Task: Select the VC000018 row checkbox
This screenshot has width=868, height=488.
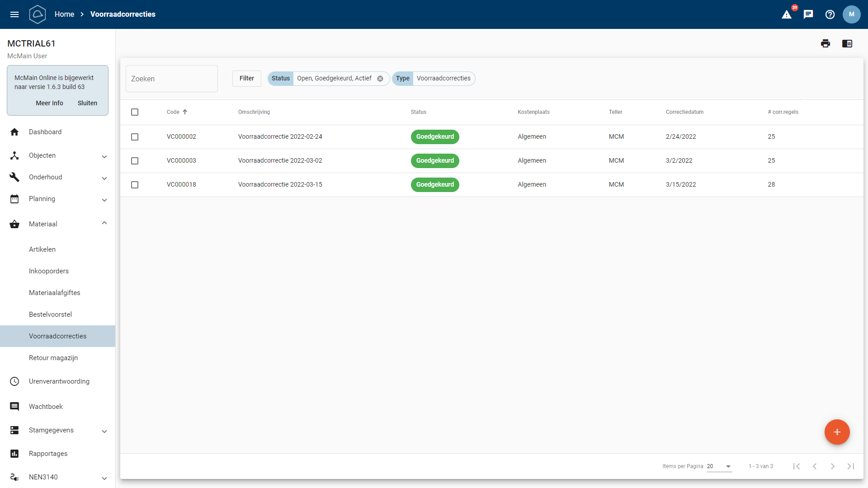Action: coord(135,185)
